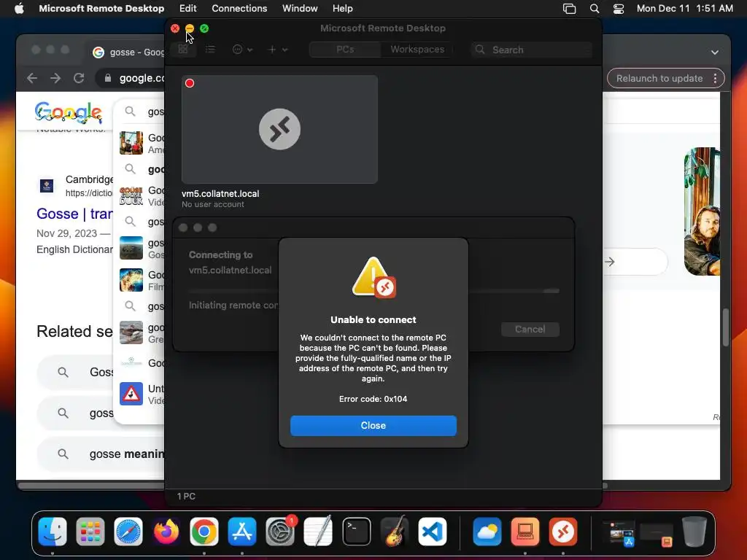The height and width of the screenshot is (560, 747).
Task: Open Google Chrome from the Dock
Action: point(204,532)
